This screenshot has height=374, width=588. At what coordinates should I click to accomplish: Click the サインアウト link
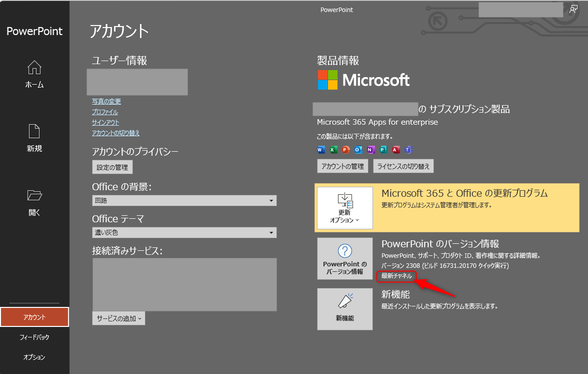point(105,122)
